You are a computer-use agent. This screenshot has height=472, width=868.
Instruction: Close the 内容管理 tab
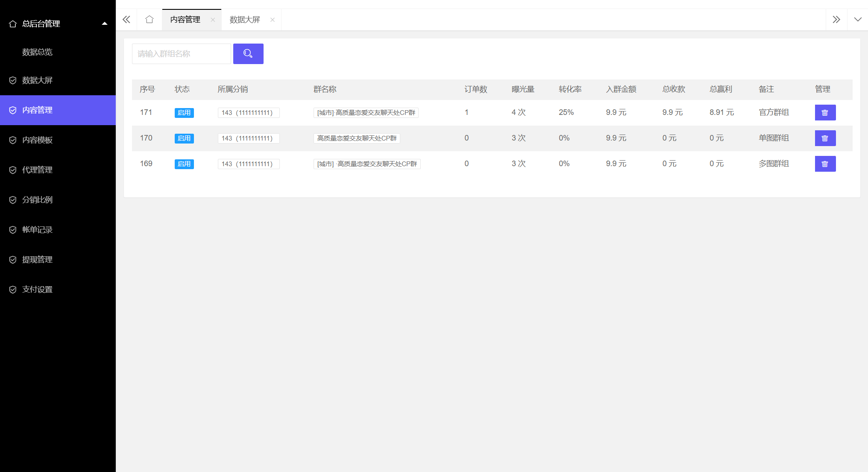point(213,20)
